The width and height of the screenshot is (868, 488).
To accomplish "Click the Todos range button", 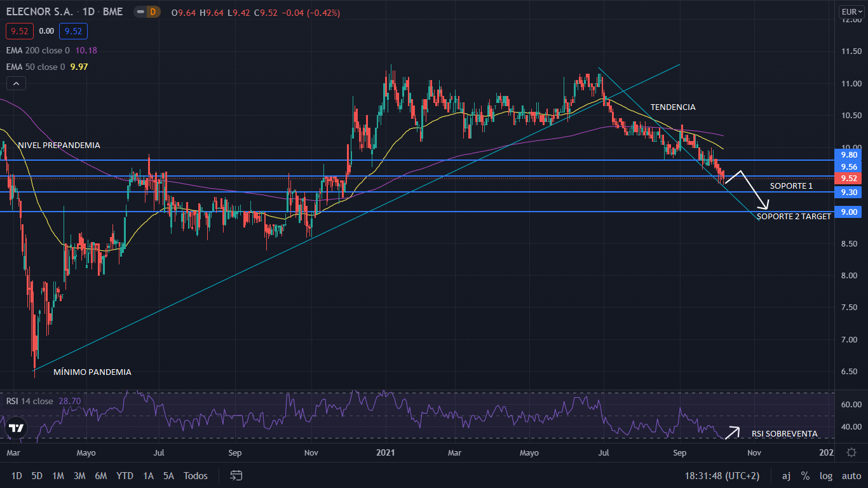I will click(x=196, y=476).
